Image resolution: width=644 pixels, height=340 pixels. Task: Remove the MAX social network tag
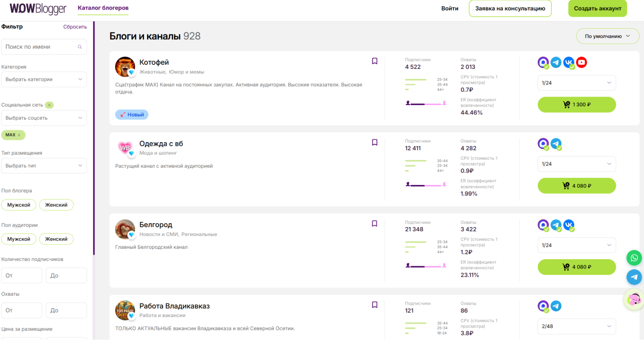pyautogui.click(x=19, y=135)
